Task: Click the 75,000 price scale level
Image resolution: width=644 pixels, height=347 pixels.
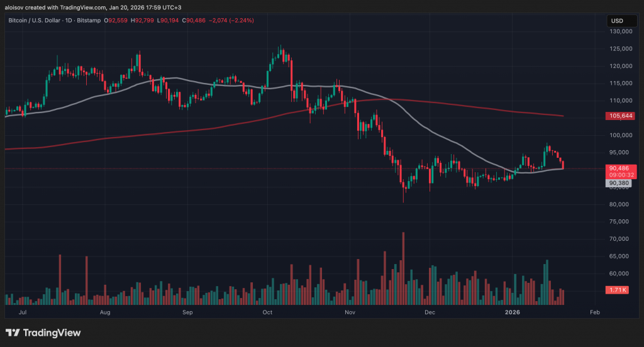Action: pos(618,222)
